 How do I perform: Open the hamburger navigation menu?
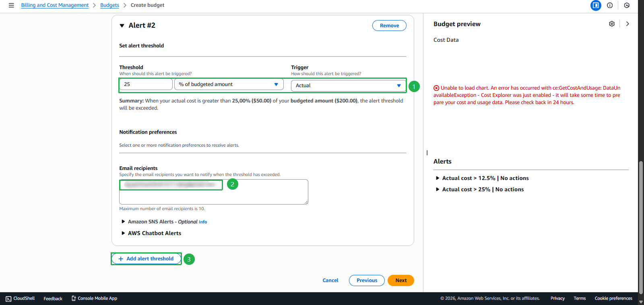[11, 5]
